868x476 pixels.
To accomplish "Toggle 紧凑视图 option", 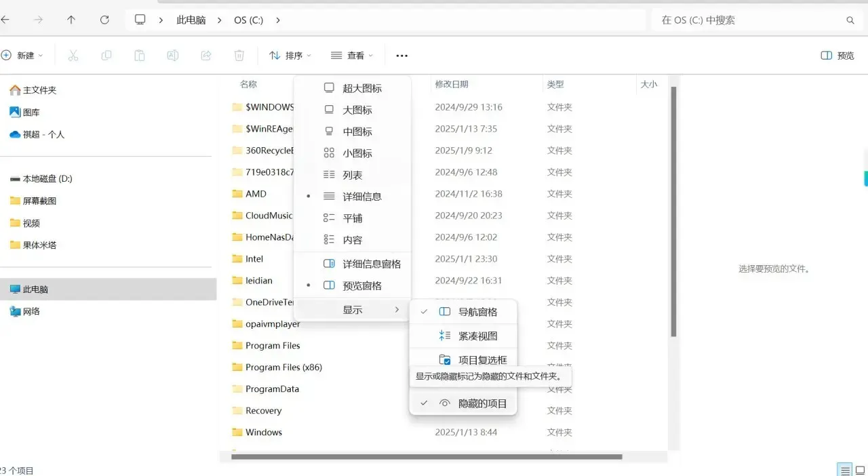I will 463,336.
